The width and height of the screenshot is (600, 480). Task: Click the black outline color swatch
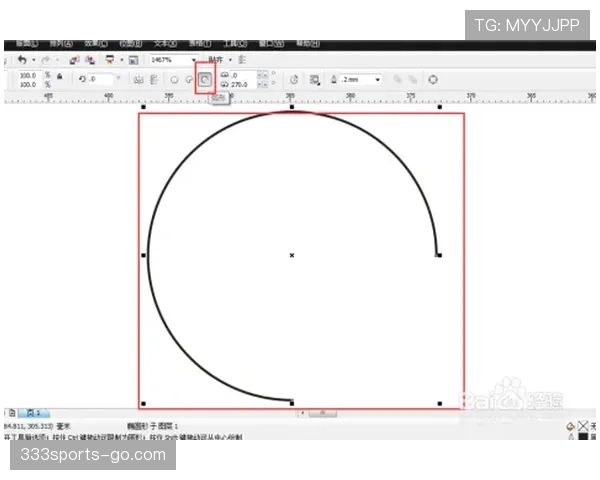pos(583,436)
